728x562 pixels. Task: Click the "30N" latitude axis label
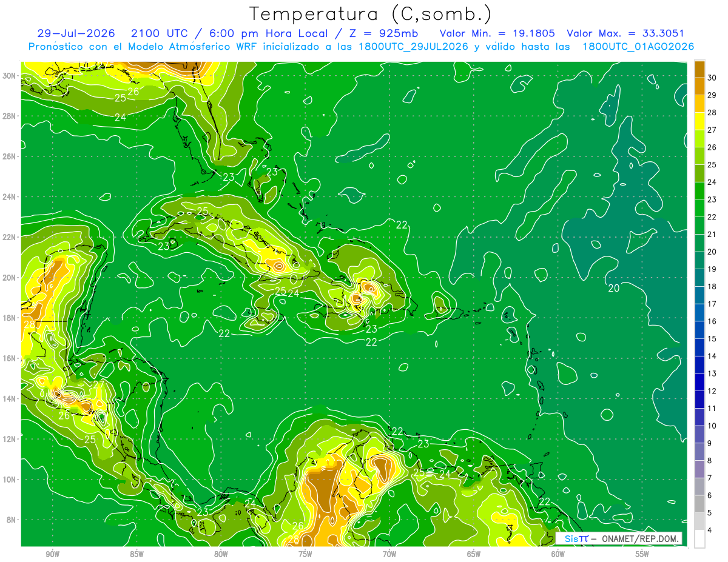tap(9, 76)
